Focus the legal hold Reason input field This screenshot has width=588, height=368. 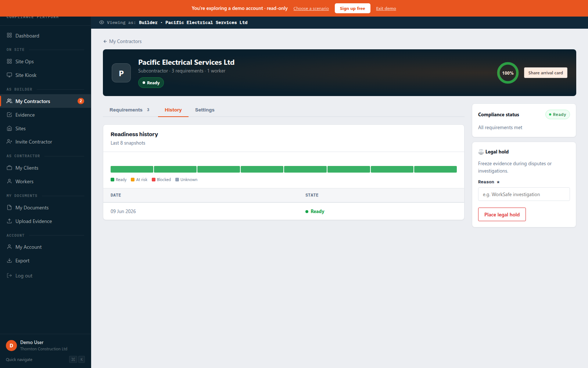524,194
